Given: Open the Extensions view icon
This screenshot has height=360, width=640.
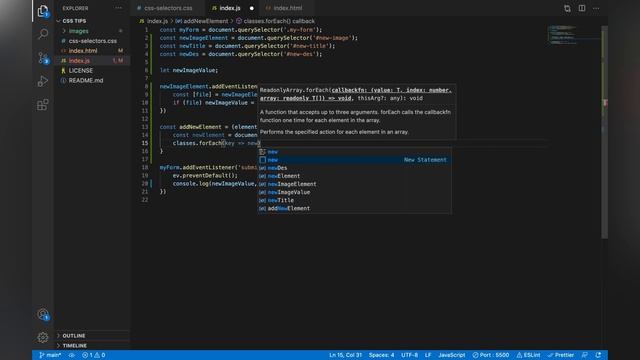Looking at the screenshot, I should pyautogui.click(x=43, y=104).
